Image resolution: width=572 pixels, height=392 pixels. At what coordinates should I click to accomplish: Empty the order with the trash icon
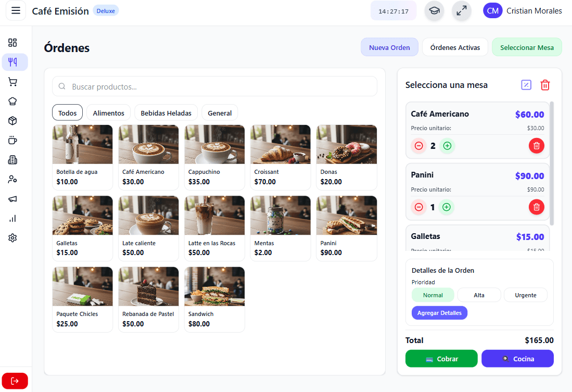pyautogui.click(x=545, y=85)
